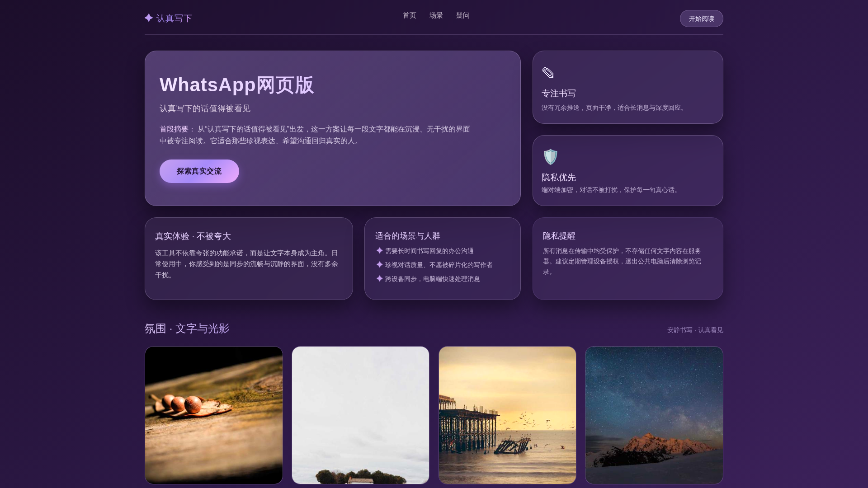Click the paragraph starting 所有消息在传输中均受保护
Viewport: 868px width, 488px height.
click(622, 261)
